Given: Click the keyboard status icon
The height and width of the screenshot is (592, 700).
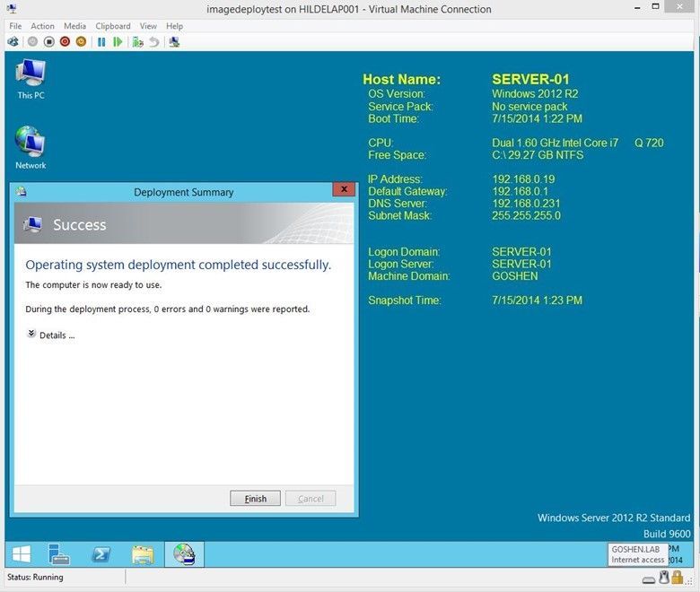Looking at the screenshot, I should (649, 579).
